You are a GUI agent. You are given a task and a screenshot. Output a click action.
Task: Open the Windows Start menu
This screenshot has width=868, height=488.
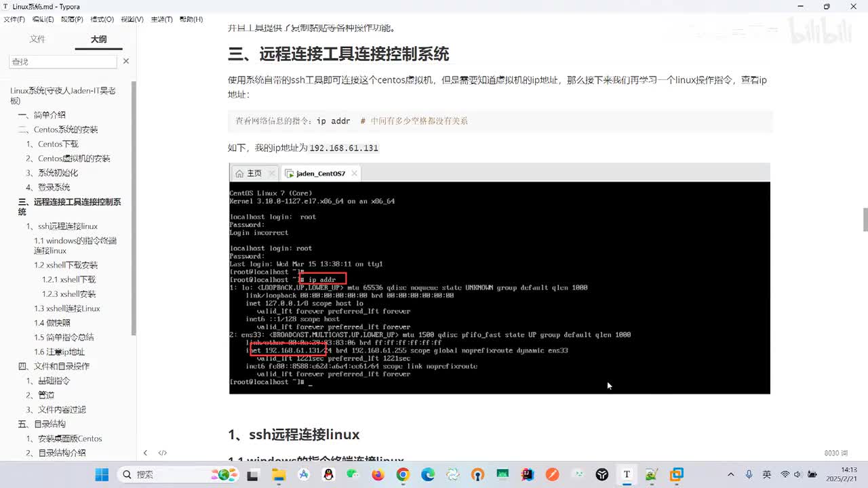[102, 474]
